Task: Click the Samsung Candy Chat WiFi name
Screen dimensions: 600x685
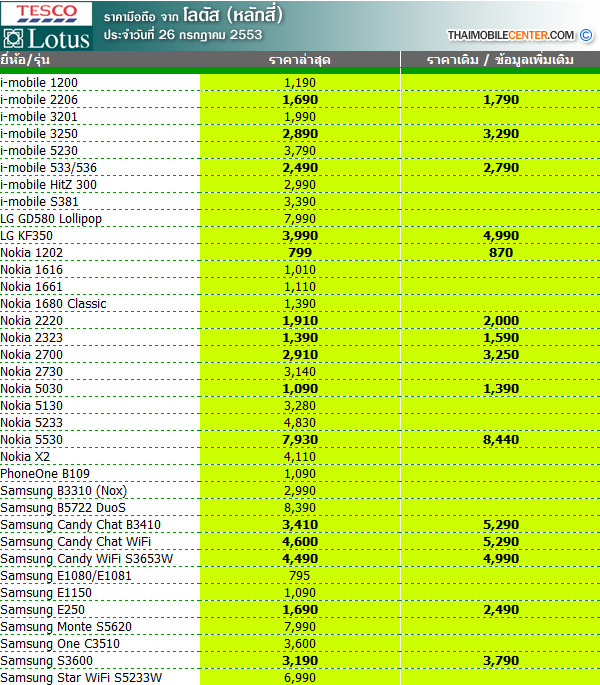Action: point(76,543)
